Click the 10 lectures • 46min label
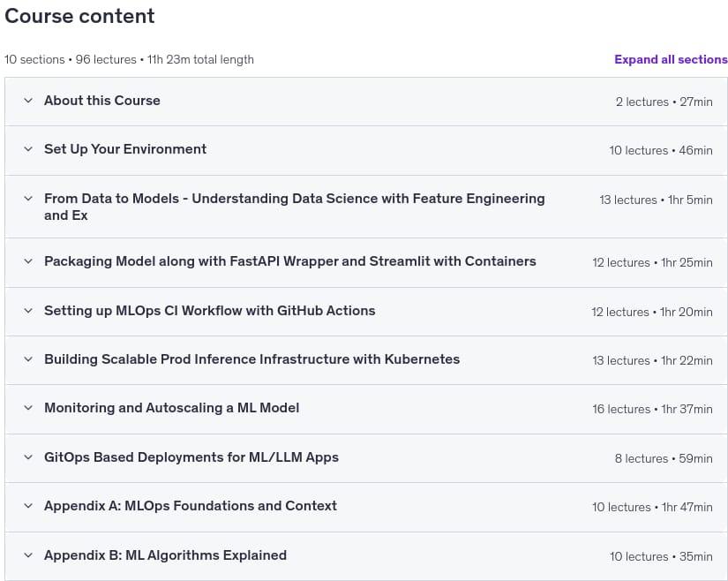 click(661, 150)
